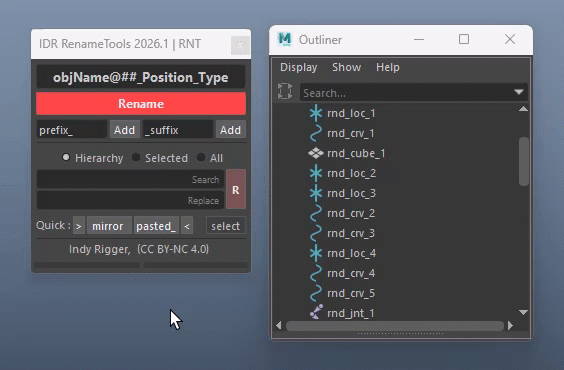
Task: Click the quick pasted_ button
Action: click(156, 226)
